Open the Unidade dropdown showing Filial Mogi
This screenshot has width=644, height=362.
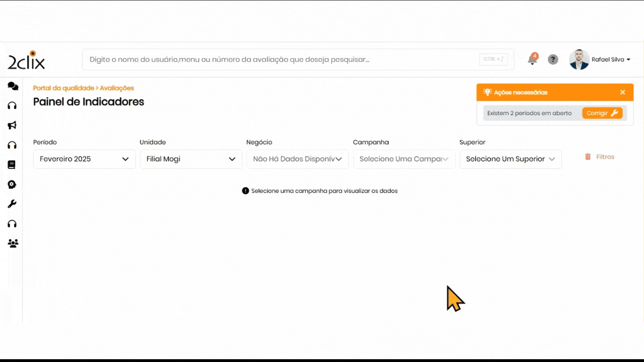(191, 159)
